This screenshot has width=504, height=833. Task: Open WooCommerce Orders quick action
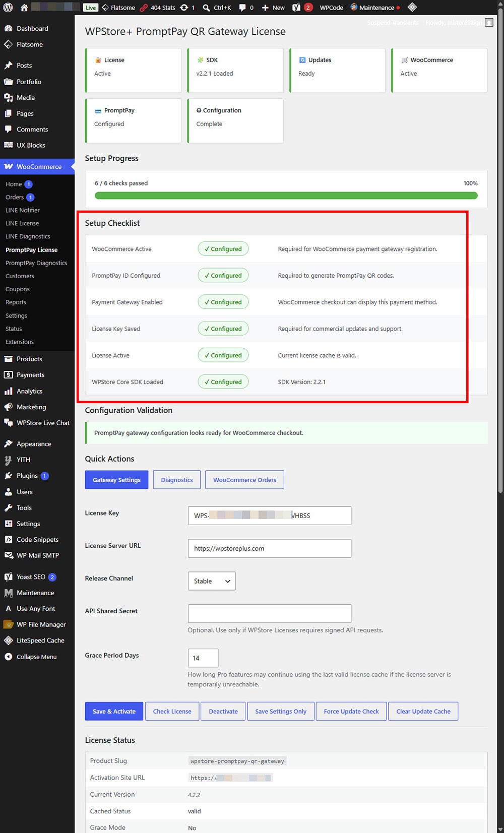click(244, 480)
